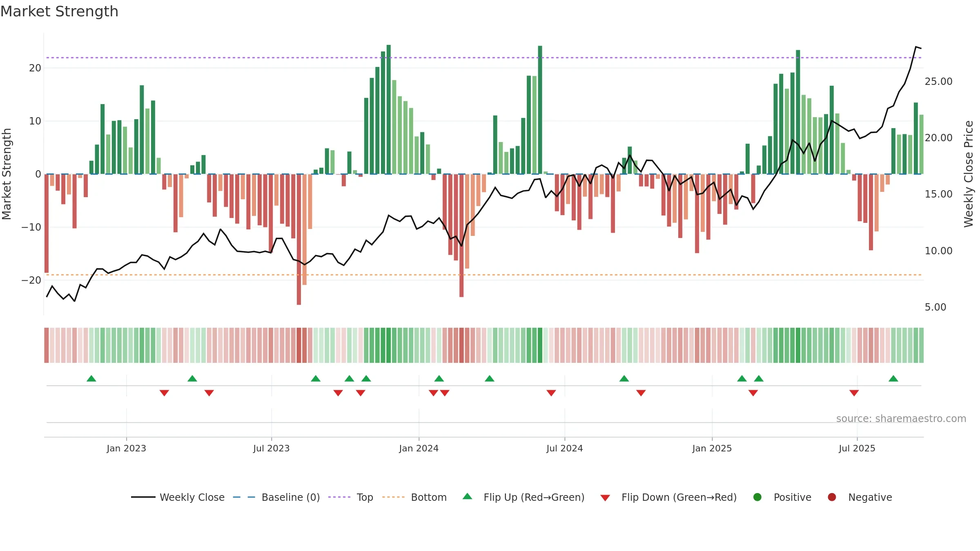Viewport: 980px width, 551px height.
Task: Click the 5.00 price axis label
Action: pos(935,307)
